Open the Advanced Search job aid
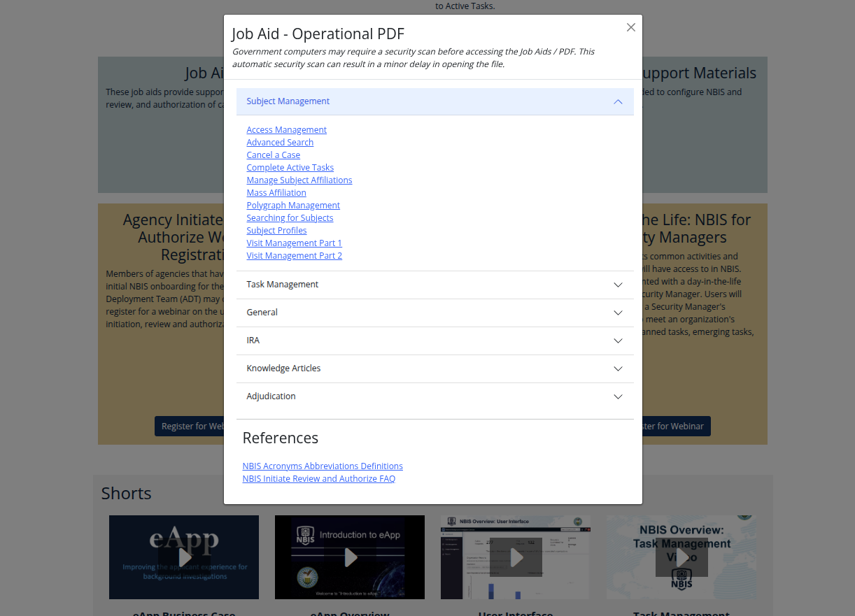Screen dimensions: 855x616 click(x=280, y=143)
